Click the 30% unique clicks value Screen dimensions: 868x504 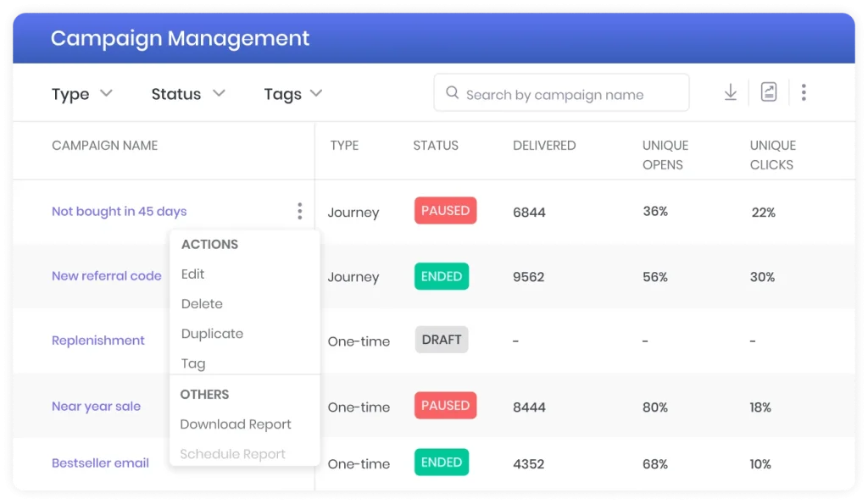[x=762, y=277]
